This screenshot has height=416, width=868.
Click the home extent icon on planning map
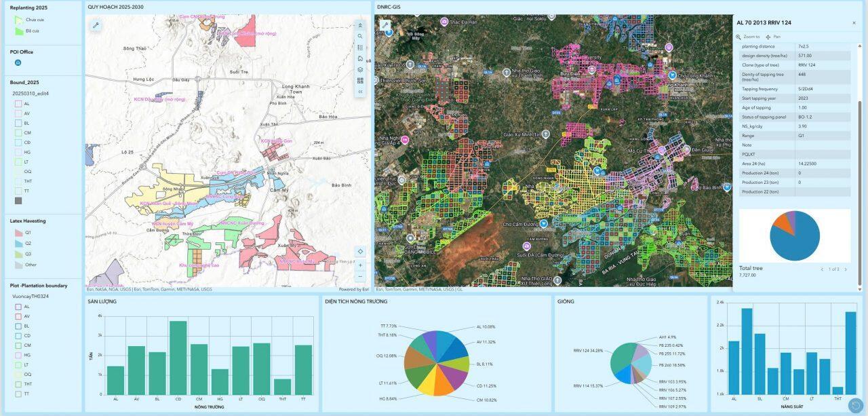360,58
